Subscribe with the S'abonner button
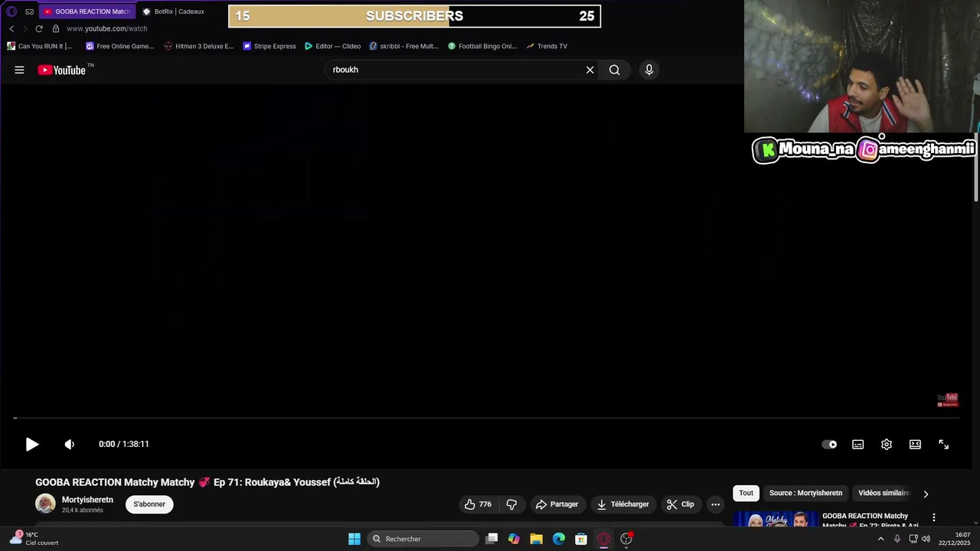This screenshot has width=980, height=551. pyautogui.click(x=149, y=504)
